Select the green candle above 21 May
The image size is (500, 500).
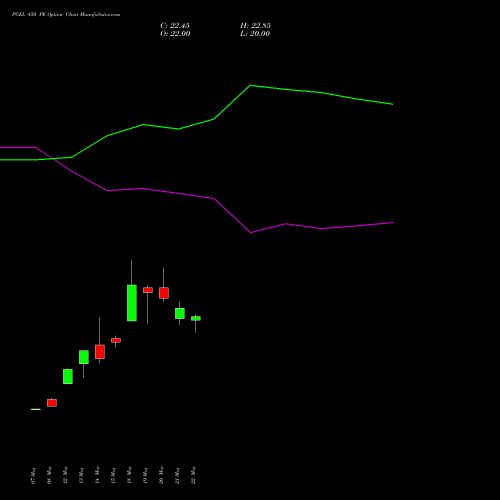coord(180,313)
